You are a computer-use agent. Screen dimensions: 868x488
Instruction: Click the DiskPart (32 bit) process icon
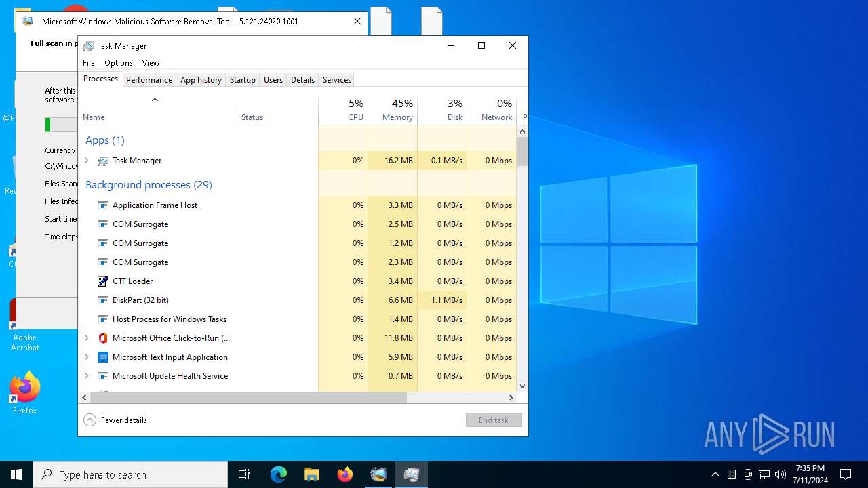pos(103,300)
